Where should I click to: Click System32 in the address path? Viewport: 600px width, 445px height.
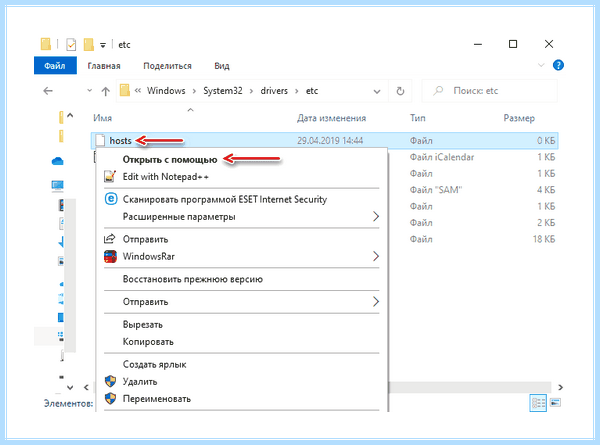(x=223, y=91)
